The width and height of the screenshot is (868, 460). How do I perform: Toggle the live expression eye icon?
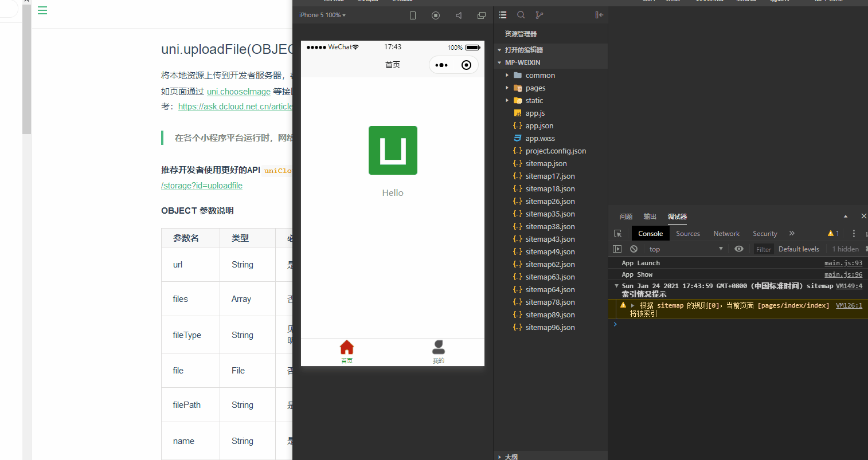coord(739,249)
